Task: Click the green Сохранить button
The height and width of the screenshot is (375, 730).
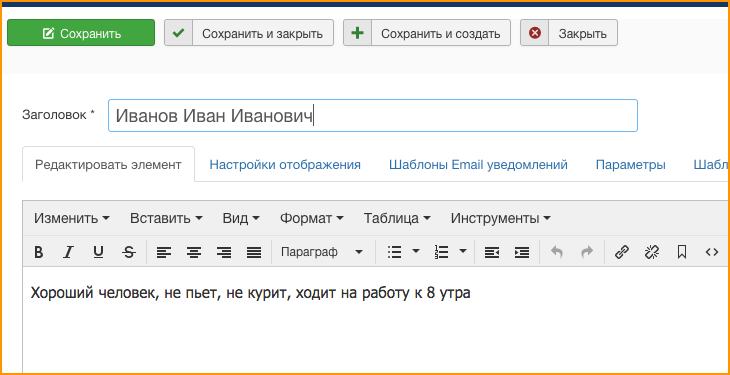Action: click(81, 33)
